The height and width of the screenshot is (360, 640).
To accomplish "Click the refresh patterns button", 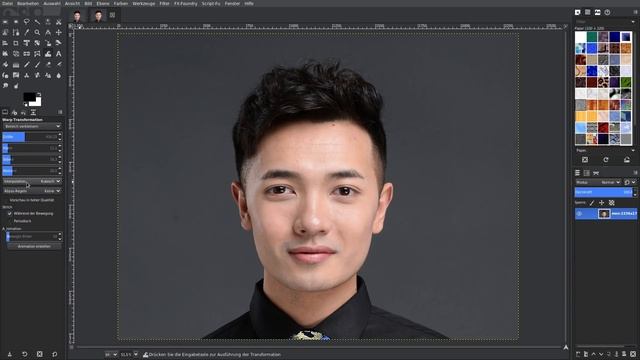I will coord(606,160).
